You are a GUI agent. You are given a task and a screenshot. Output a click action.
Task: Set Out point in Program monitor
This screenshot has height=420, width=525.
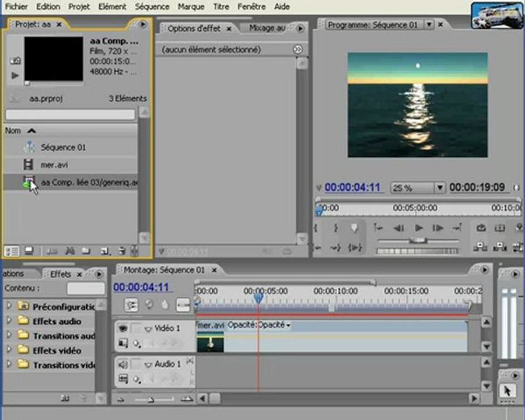pyautogui.click(x=335, y=228)
